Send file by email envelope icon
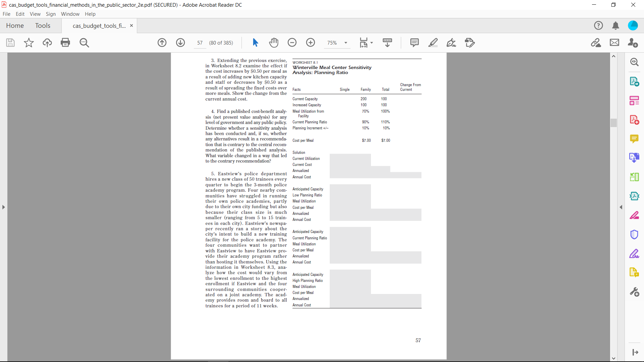Viewport: 644px width, 362px height. 614,43
